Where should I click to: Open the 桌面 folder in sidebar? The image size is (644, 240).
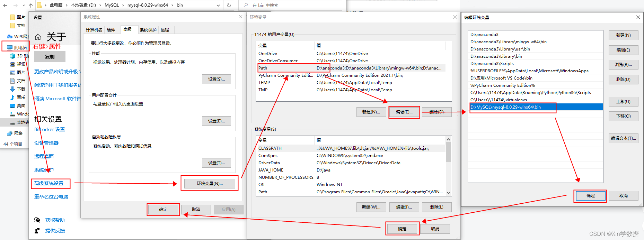(x=18, y=105)
